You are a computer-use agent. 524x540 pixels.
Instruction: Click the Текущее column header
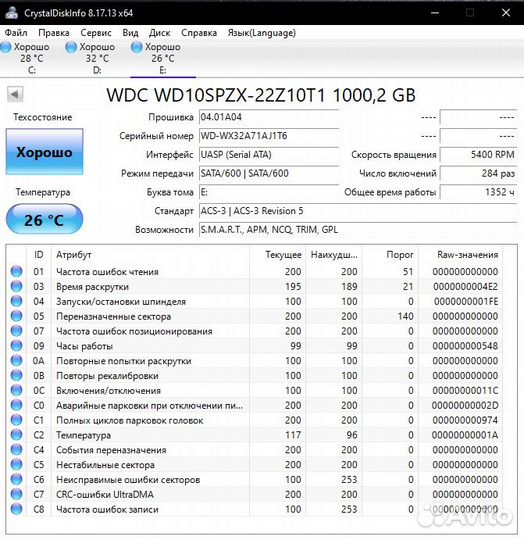tap(278, 255)
